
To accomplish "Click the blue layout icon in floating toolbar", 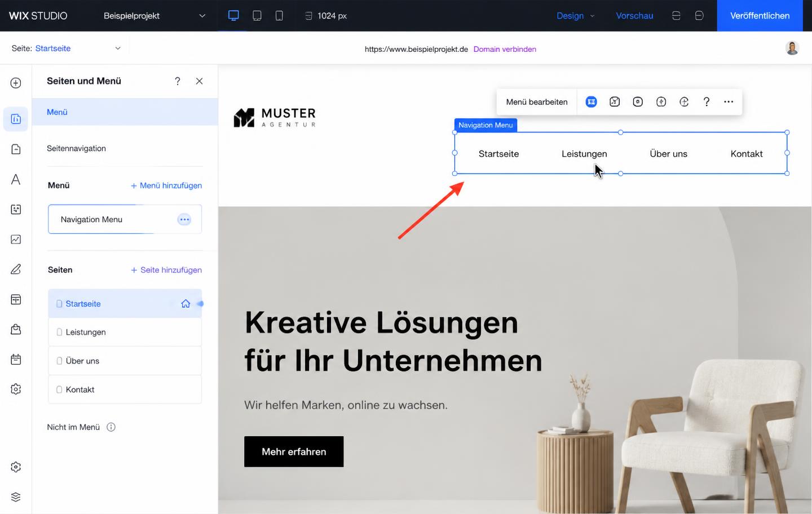I will pyautogui.click(x=591, y=102).
